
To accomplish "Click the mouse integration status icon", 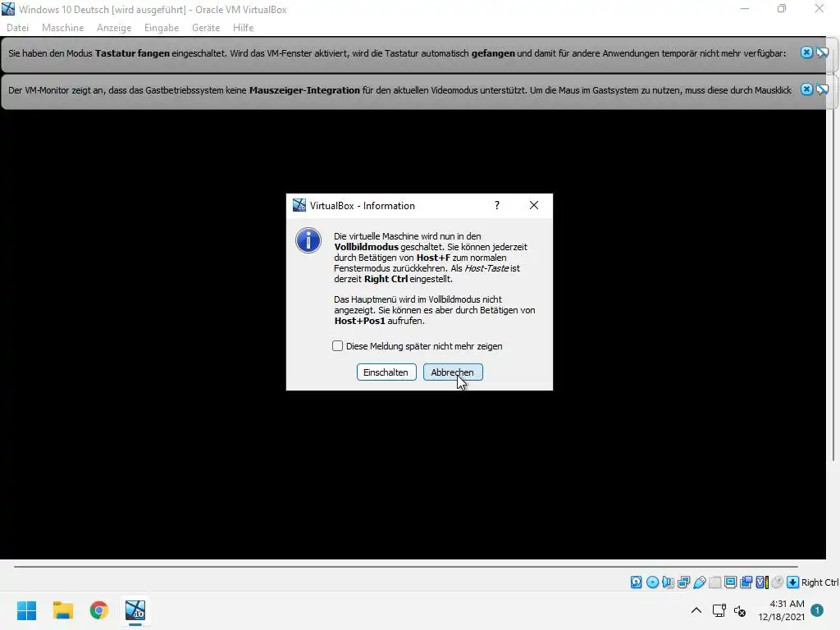I will (778, 582).
